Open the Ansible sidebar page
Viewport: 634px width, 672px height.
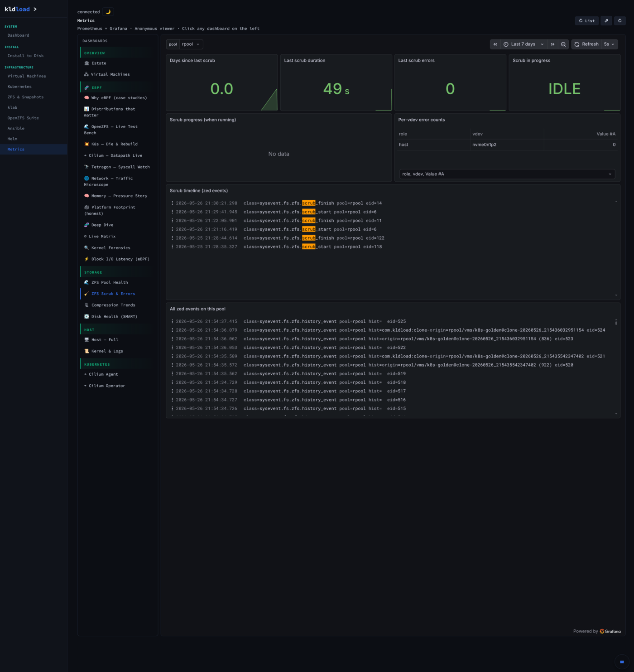[16, 128]
